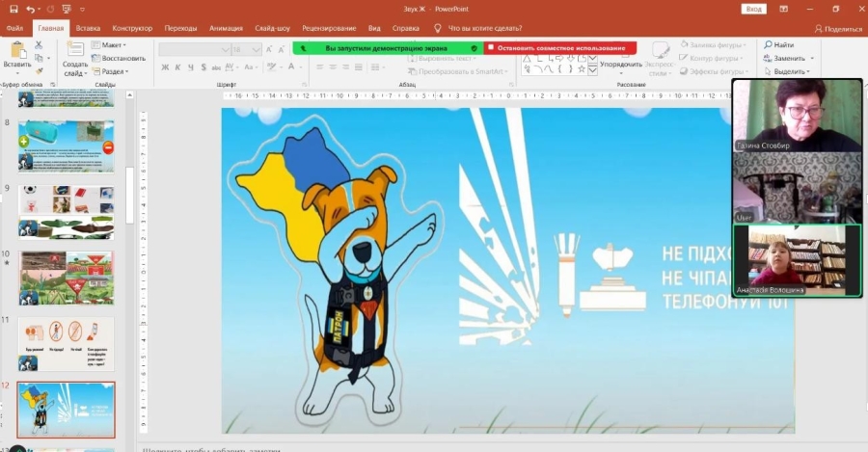
Task: Click the Поделиться share button
Action: pos(838,29)
